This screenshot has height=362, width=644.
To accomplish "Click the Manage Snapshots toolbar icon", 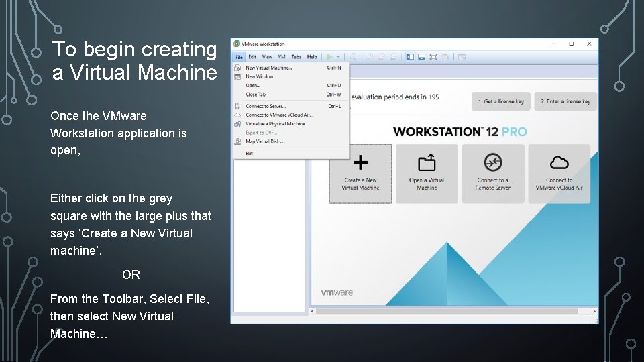I will (x=393, y=57).
